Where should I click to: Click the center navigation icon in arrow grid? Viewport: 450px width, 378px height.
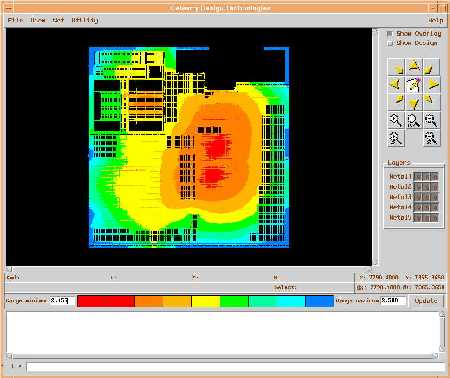click(414, 84)
